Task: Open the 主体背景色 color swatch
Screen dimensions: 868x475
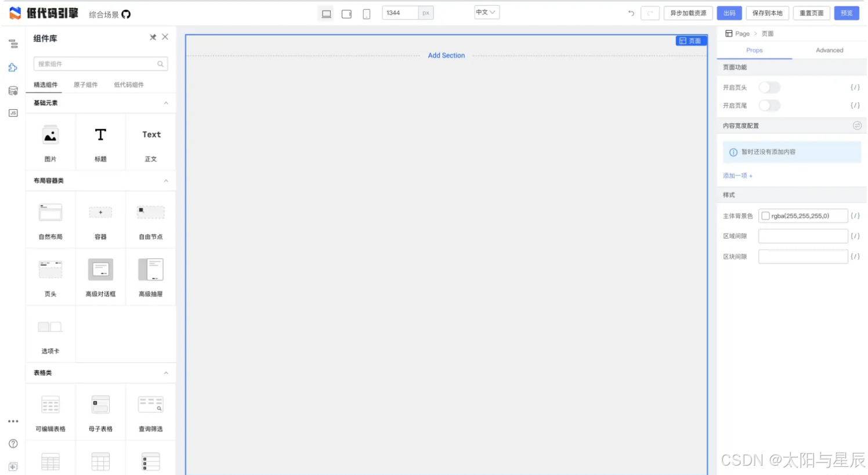Action: [765, 216]
